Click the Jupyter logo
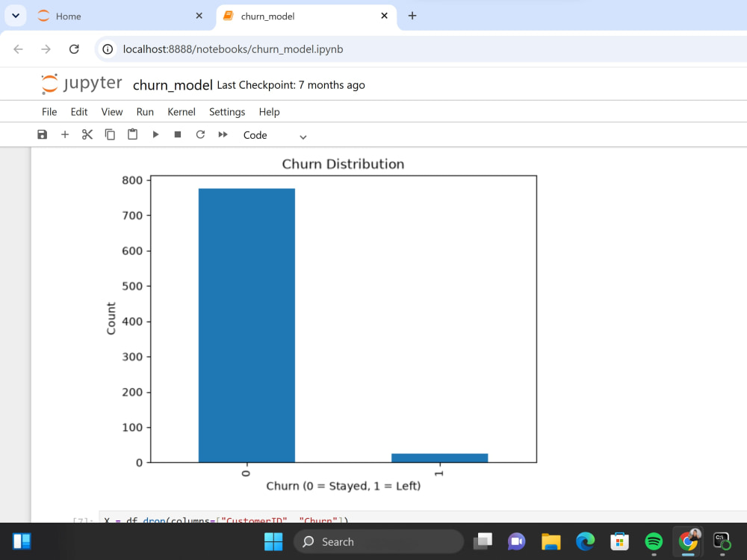Viewport: 747px width, 560px height. pyautogui.click(x=81, y=84)
